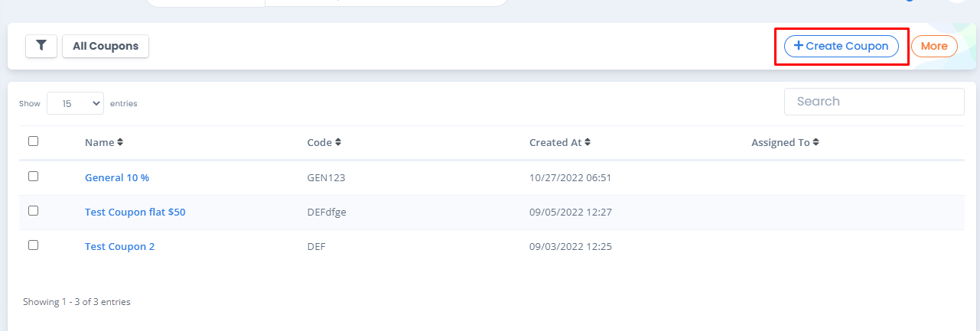Tick the Test Coupon 2 row checkbox
Image resolution: width=980 pixels, height=331 pixels.
coord(33,245)
